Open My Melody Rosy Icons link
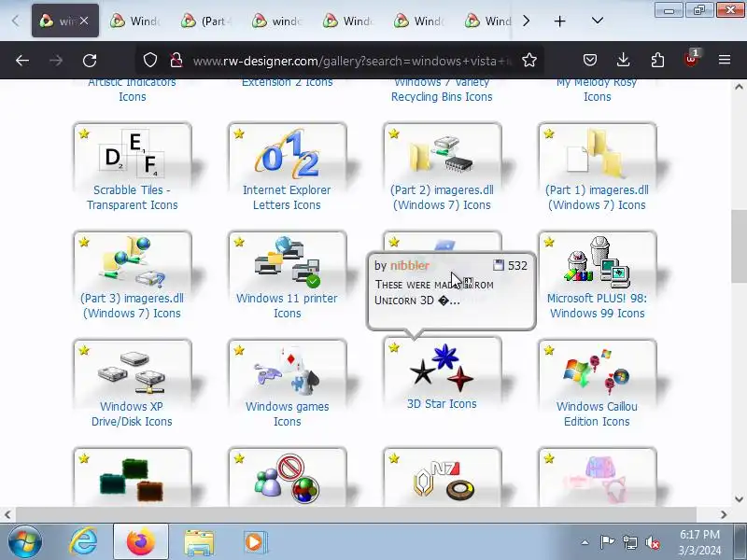747x560 pixels. 597,91
